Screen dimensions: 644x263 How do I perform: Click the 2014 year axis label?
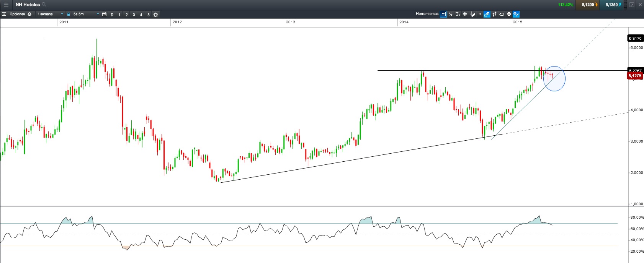click(404, 22)
